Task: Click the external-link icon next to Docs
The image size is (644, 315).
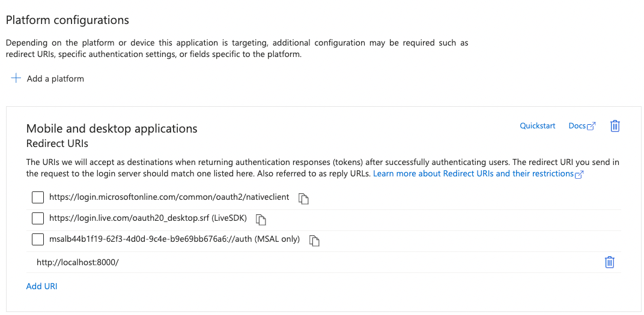Action: pyautogui.click(x=591, y=126)
